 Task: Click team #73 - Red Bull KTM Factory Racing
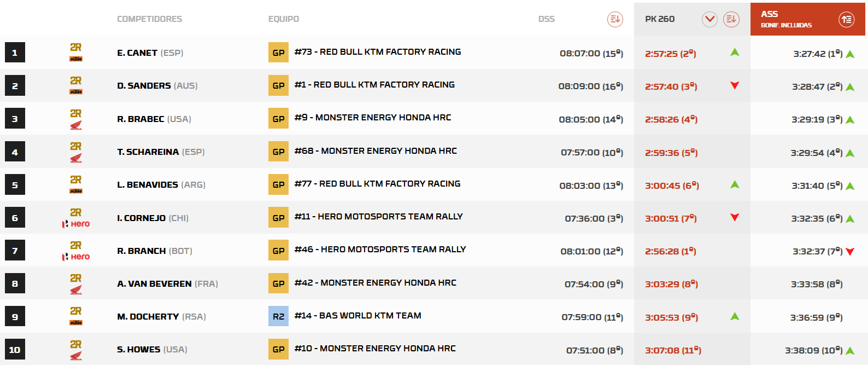click(x=378, y=52)
